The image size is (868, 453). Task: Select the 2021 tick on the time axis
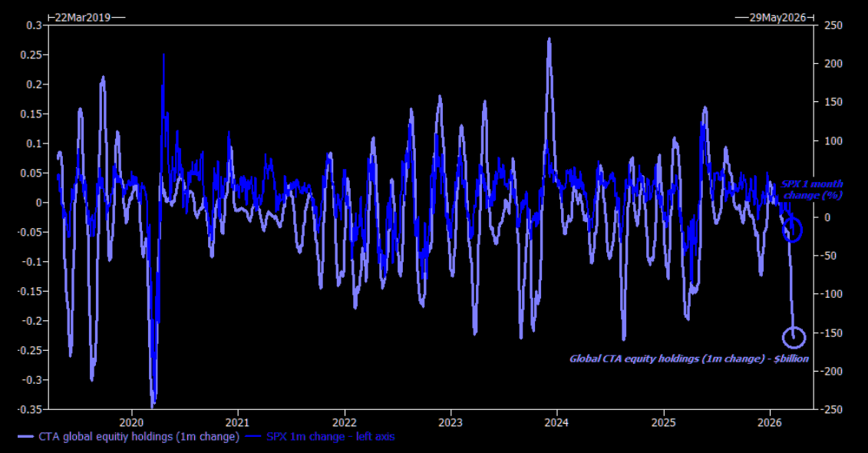tap(238, 422)
